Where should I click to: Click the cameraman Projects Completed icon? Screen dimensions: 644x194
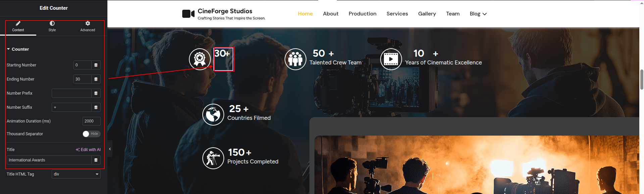point(213,158)
